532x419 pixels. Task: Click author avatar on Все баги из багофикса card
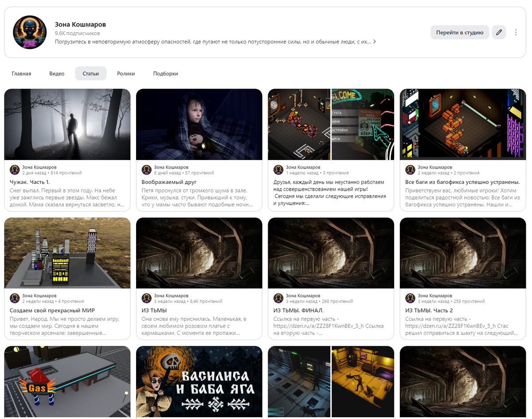[x=410, y=170]
